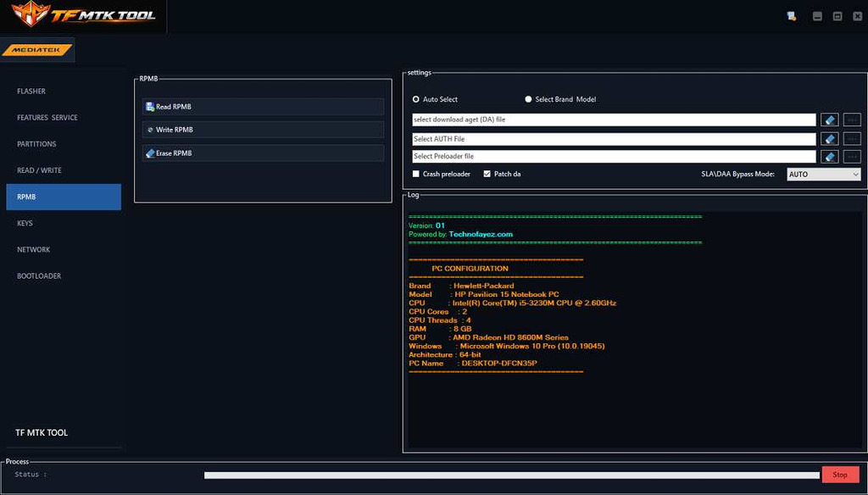The width and height of the screenshot is (868, 495).
Task: Click the 'Intel(R) Core(TM) i5-3230M' CPU line
Action: point(534,303)
